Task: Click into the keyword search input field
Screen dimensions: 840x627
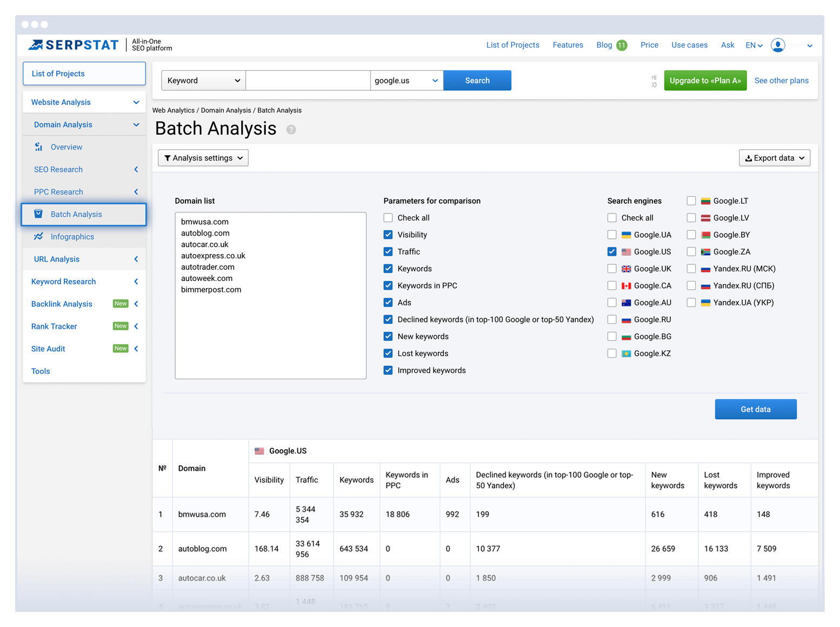Action: pyautogui.click(x=308, y=81)
